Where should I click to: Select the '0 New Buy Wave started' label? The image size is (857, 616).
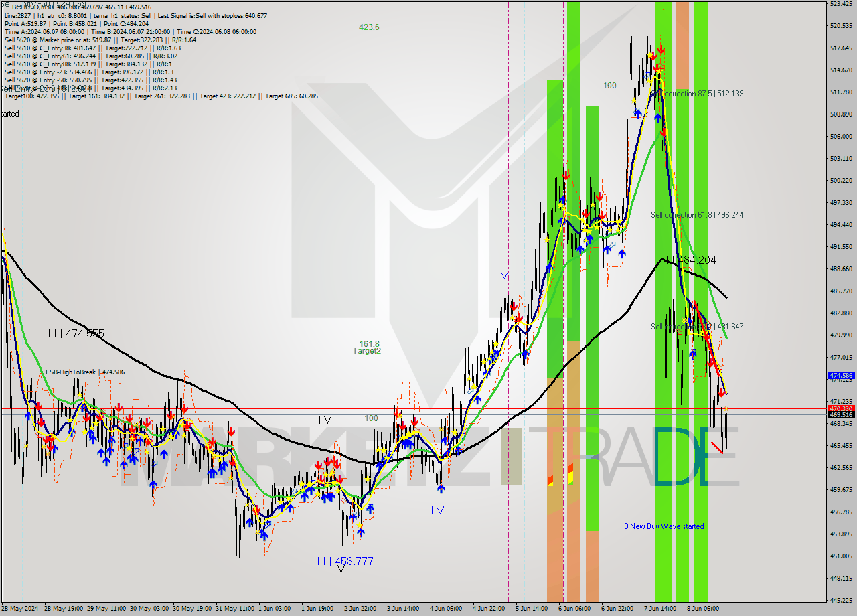point(664,526)
